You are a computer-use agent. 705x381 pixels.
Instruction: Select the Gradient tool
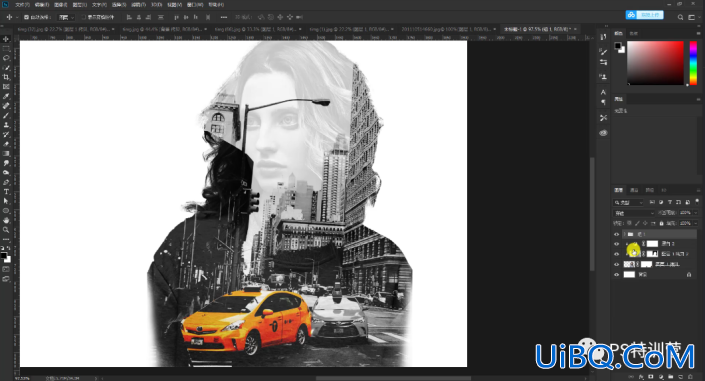tap(6, 153)
